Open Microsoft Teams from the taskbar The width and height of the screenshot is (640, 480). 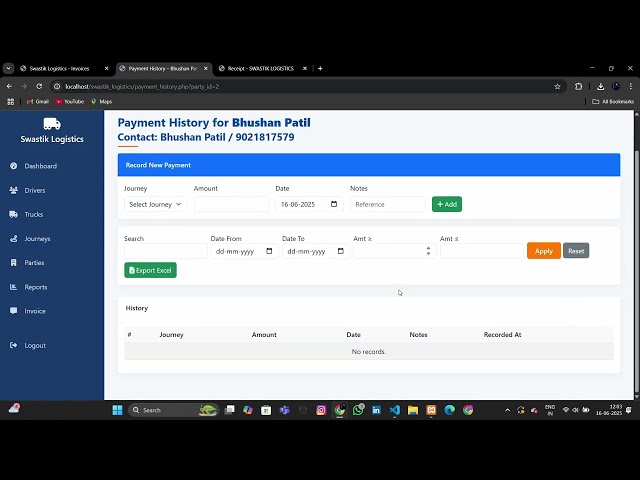[284, 410]
